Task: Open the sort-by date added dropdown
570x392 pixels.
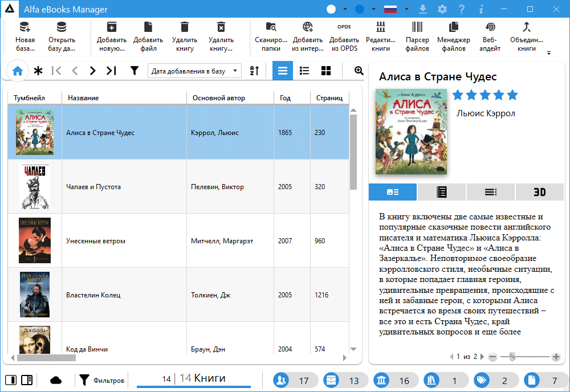Action: pos(194,71)
